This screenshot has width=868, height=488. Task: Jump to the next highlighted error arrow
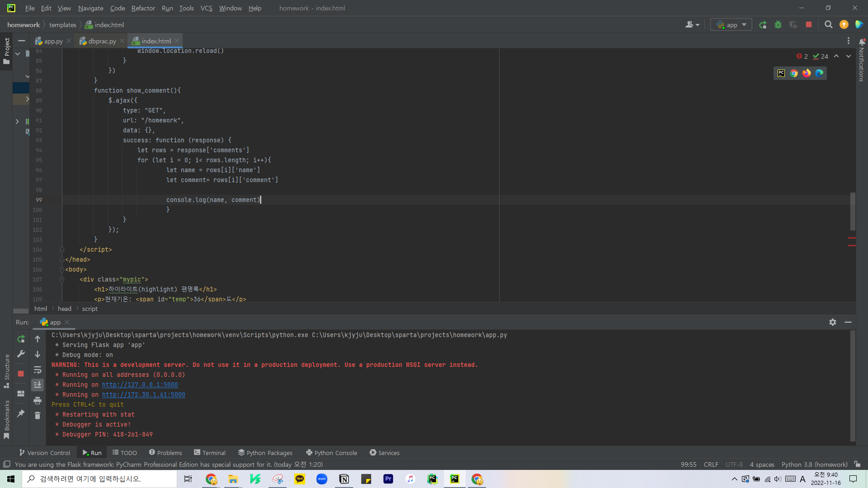[849, 56]
